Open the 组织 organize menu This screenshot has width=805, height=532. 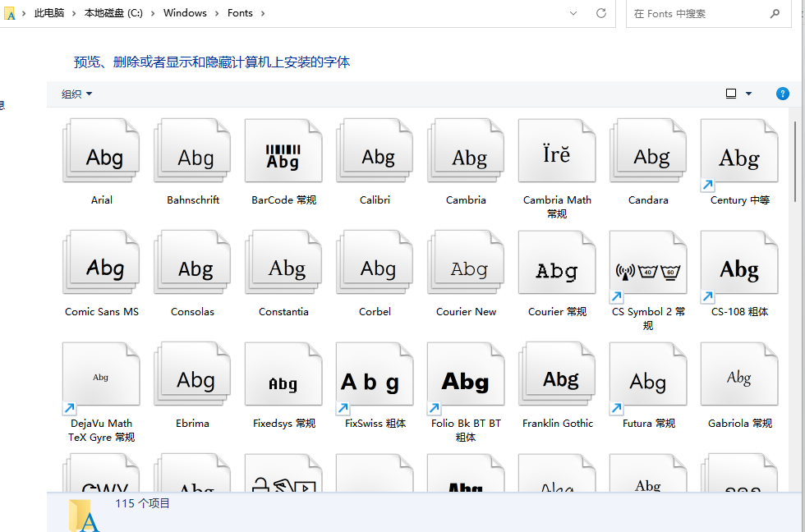76,94
